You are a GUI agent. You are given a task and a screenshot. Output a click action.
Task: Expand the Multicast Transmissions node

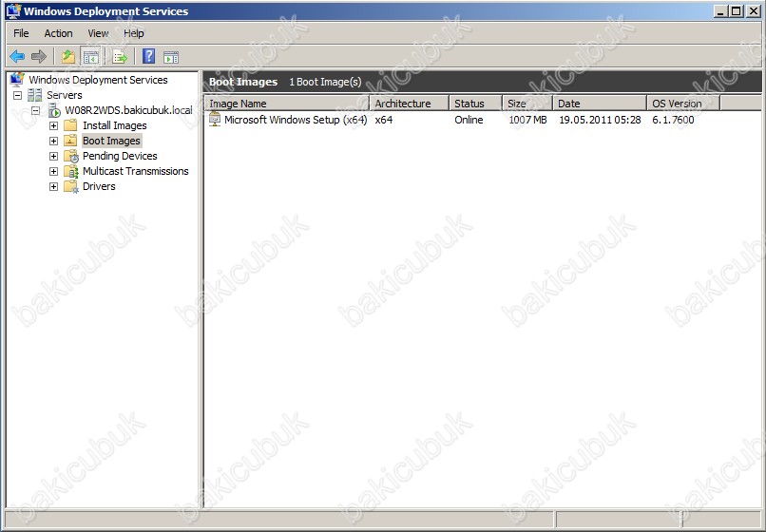click(x=54, y=171)
